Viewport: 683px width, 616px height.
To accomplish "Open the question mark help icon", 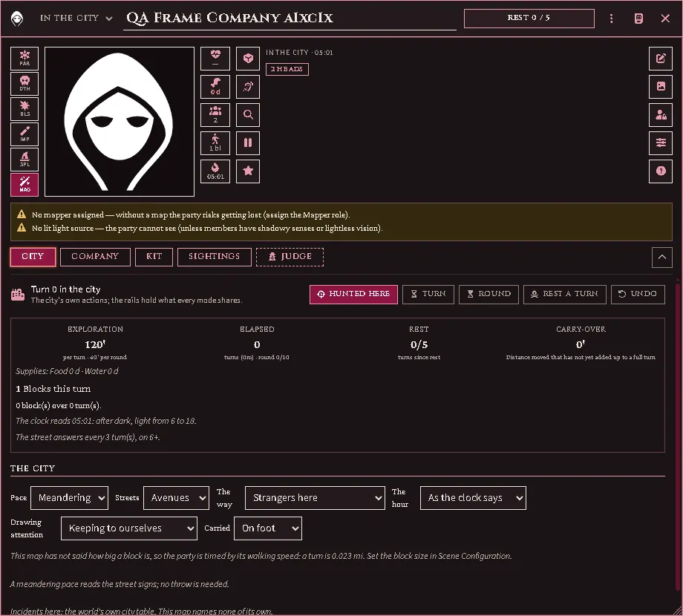I will pyautogui.click(x=661, y=171).
